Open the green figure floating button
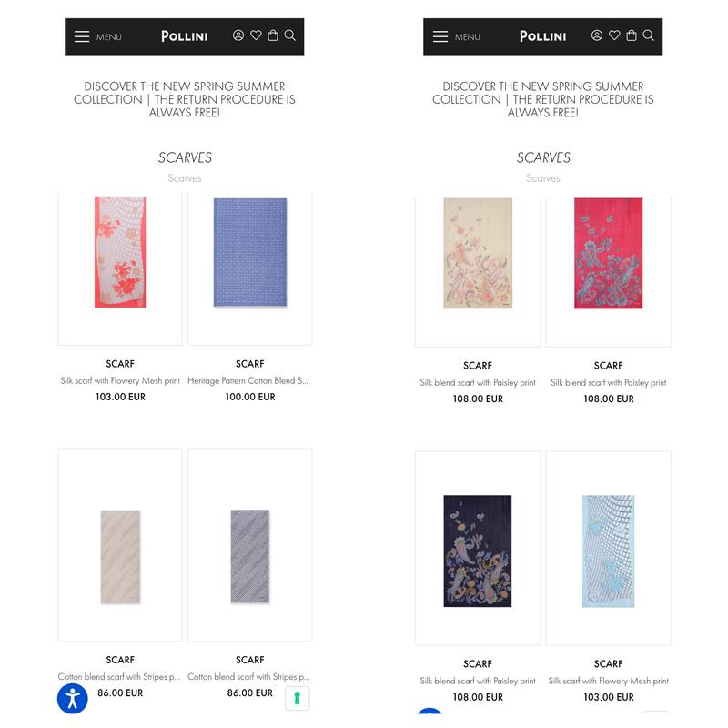728x728 pixels. tap(298, 698)
